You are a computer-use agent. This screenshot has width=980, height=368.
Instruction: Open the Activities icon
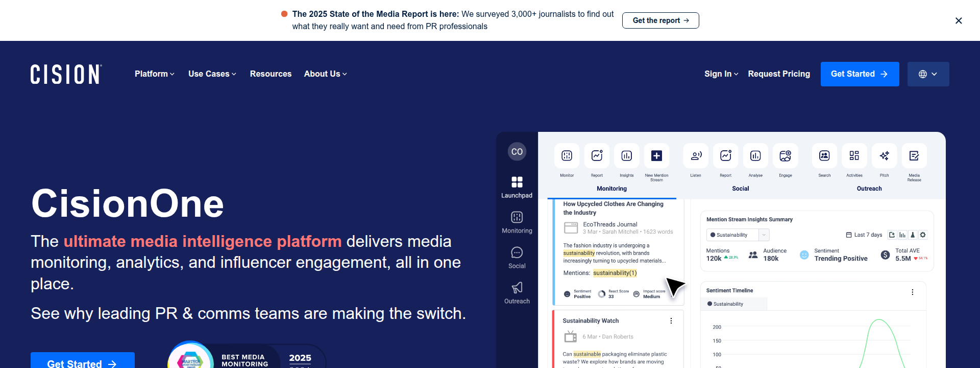854,156
